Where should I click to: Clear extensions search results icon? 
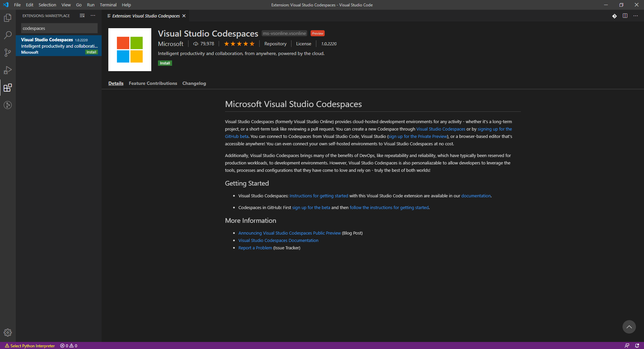coord(82,16)
